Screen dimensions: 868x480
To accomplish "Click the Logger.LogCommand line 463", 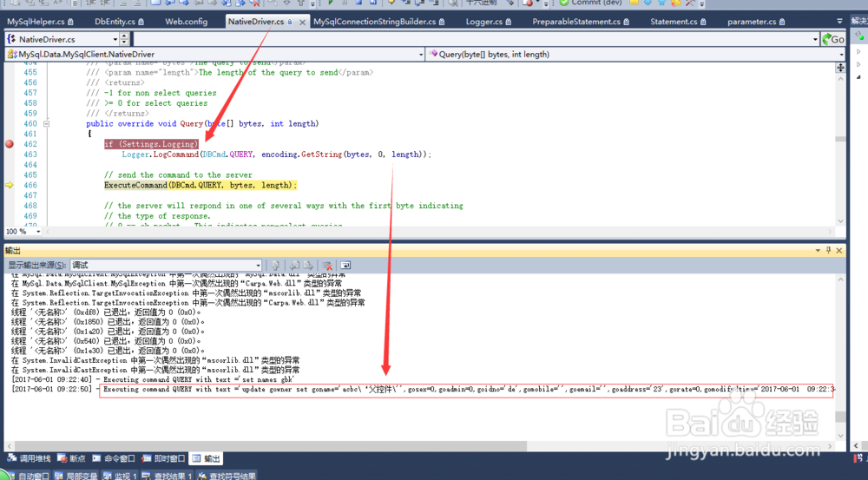I will 276,155.
